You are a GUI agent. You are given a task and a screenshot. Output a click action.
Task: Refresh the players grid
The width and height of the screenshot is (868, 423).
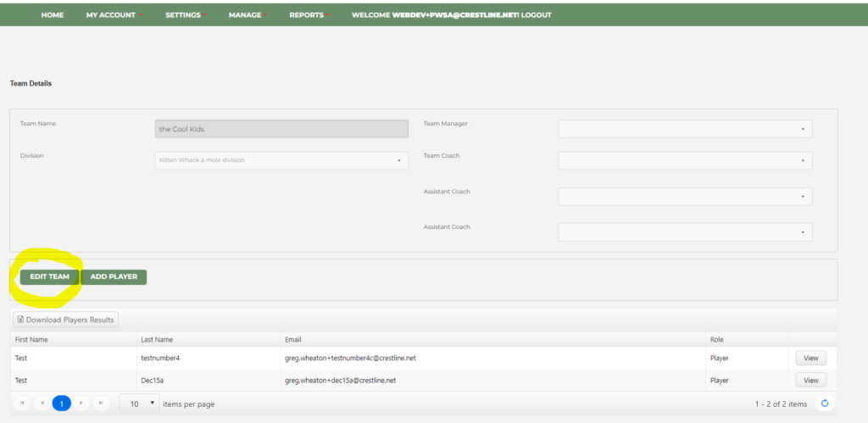826,404
